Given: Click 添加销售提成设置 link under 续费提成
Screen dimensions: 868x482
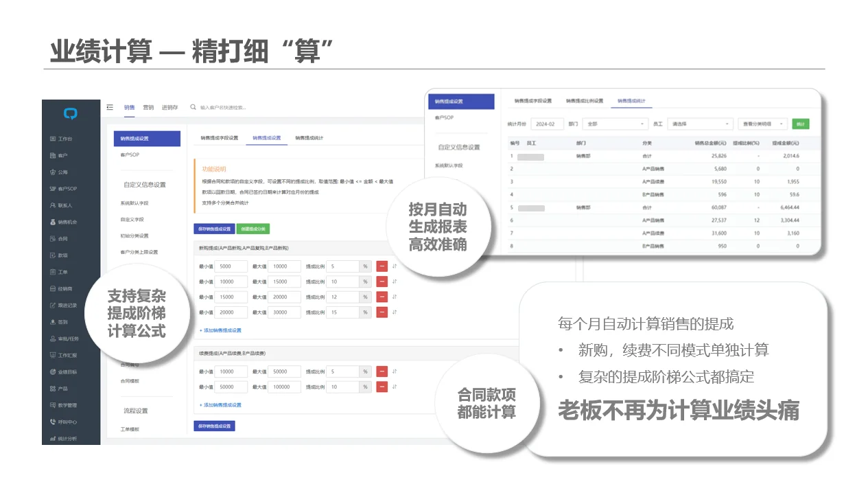Looking at the screenshot, I should [x=220, y=405].
